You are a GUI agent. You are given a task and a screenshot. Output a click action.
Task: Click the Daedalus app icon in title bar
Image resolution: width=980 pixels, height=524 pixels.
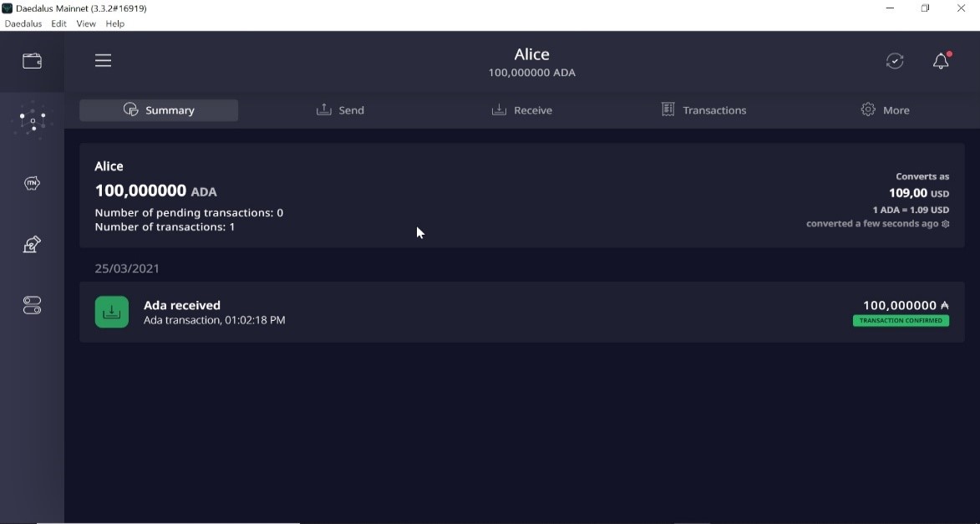click(x=7, y=8)
